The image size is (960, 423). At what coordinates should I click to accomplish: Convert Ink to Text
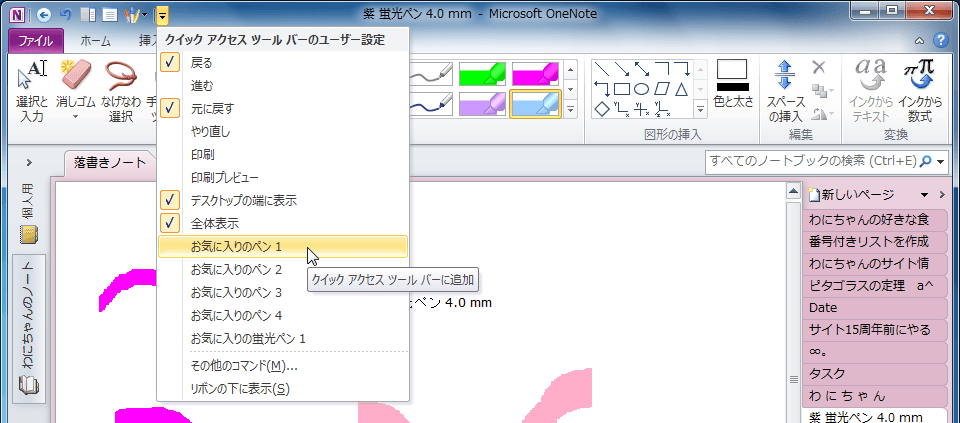871,91
